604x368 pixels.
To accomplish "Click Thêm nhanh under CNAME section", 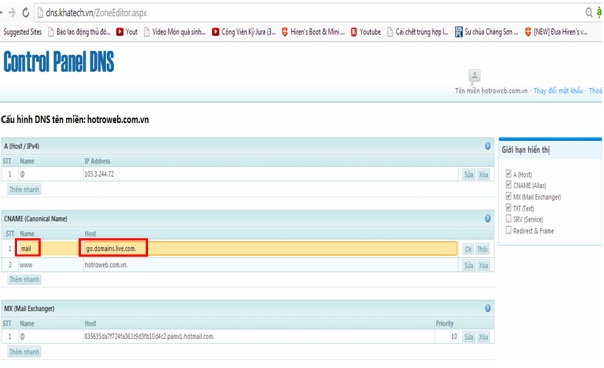I will 24,279.
